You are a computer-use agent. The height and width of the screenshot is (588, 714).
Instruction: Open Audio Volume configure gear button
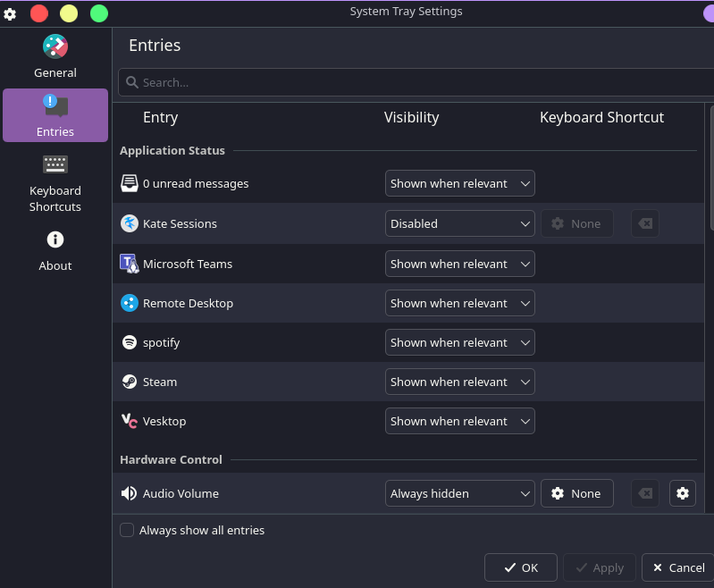682,493
